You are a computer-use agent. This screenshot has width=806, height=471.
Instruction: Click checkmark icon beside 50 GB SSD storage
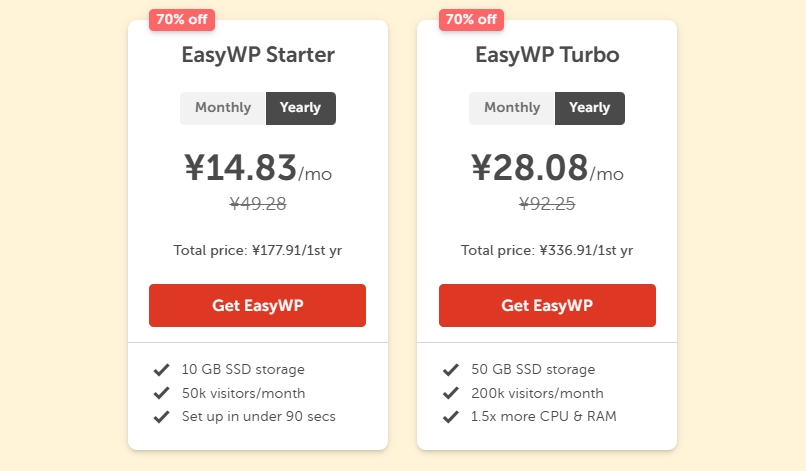[450, 370]
